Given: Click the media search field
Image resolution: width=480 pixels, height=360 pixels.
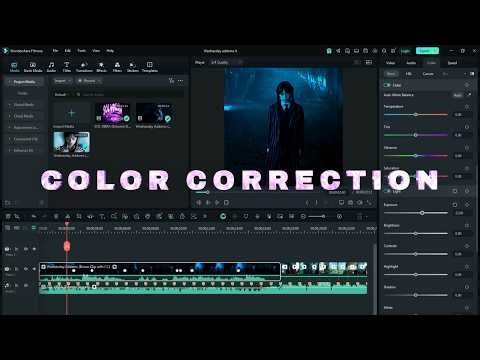Looking at the screenshot, I should coord(130,95).
